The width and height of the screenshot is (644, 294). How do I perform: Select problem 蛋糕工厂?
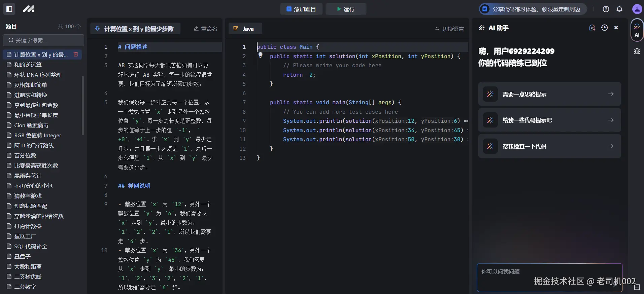[x=42, y=236]
